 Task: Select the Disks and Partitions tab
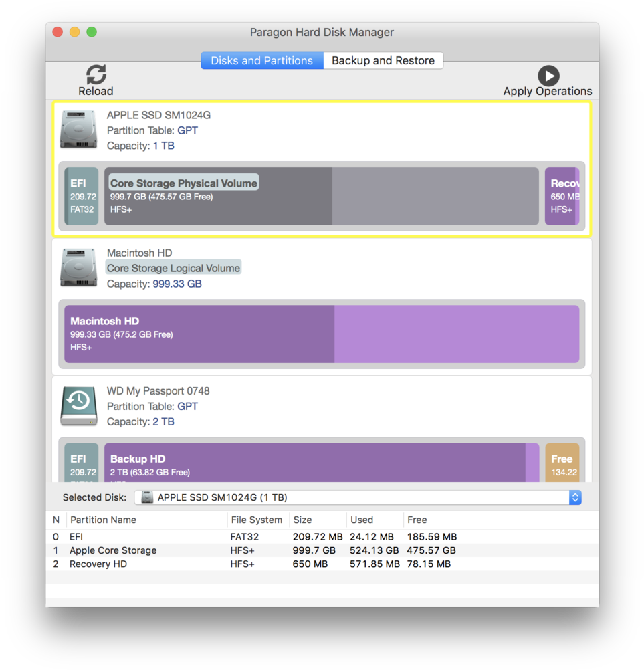(x=261, y=60)
